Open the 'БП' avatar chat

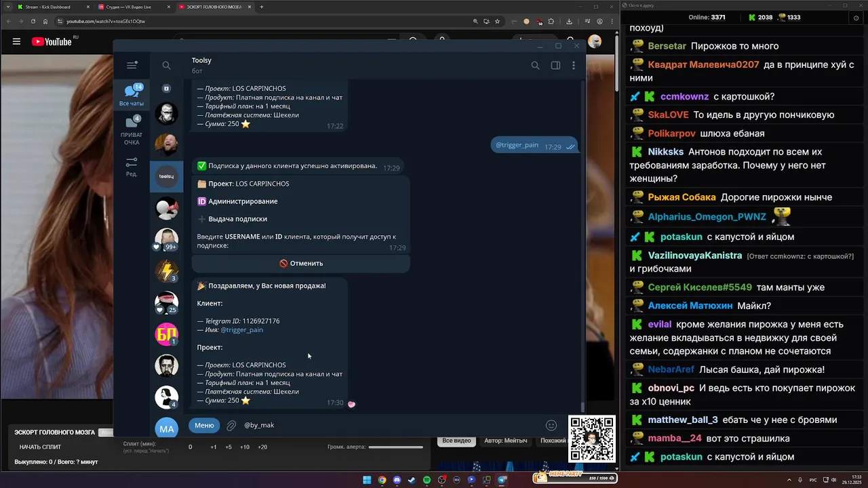point(166,334)
